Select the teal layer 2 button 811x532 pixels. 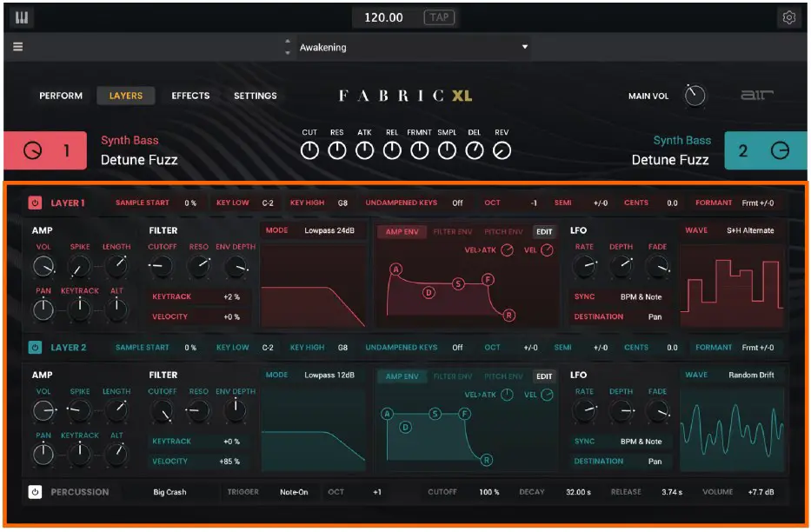(765, 150)
